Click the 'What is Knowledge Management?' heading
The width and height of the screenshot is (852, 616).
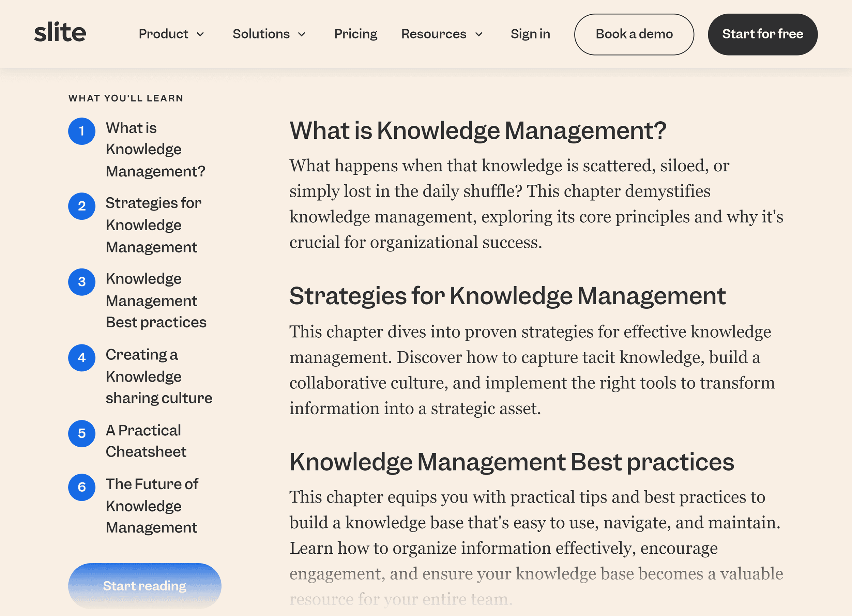click(478, 130)
